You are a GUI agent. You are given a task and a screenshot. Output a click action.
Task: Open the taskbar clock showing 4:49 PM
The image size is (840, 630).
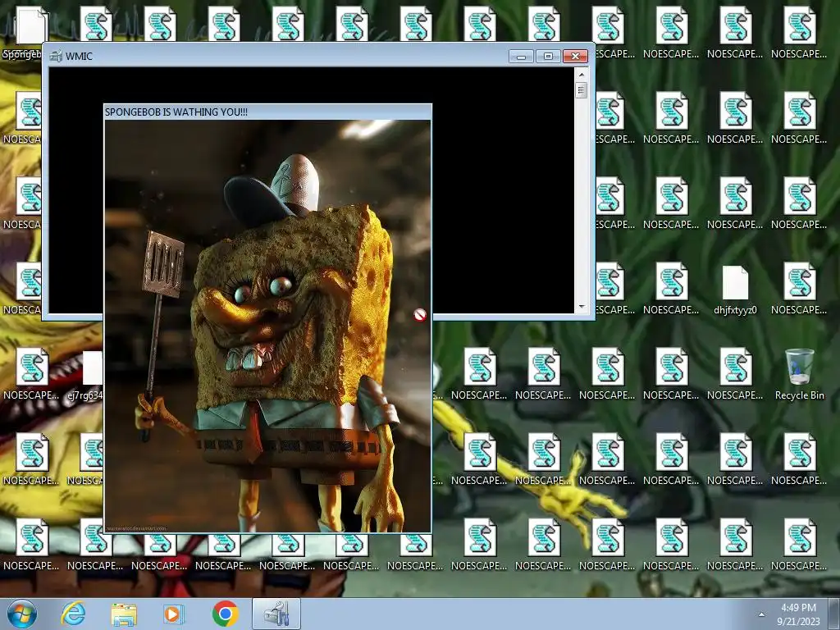(799, 614)
